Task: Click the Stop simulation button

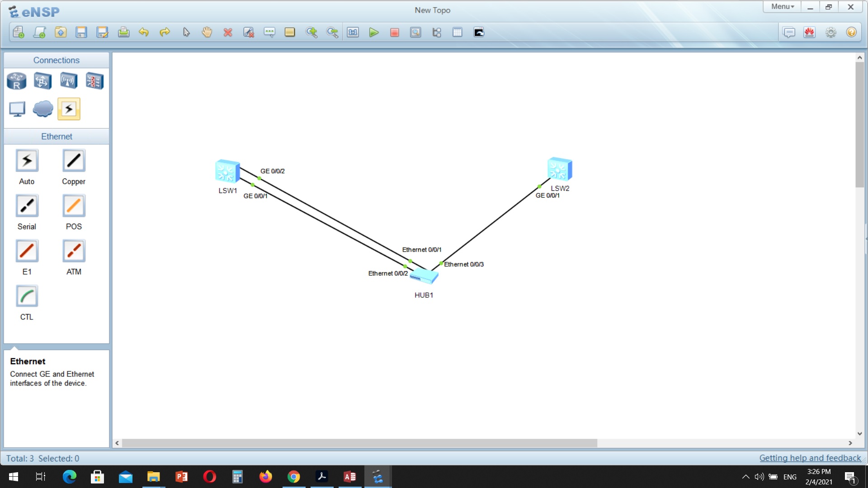Action: point(395,32)
